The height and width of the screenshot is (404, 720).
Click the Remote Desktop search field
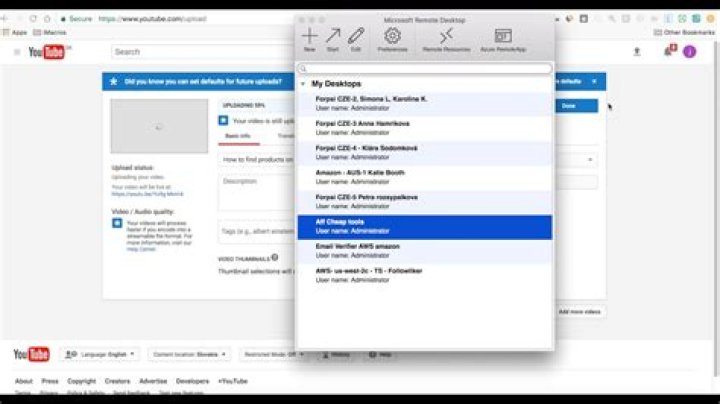pyautogui.click(x=425, y=69)
